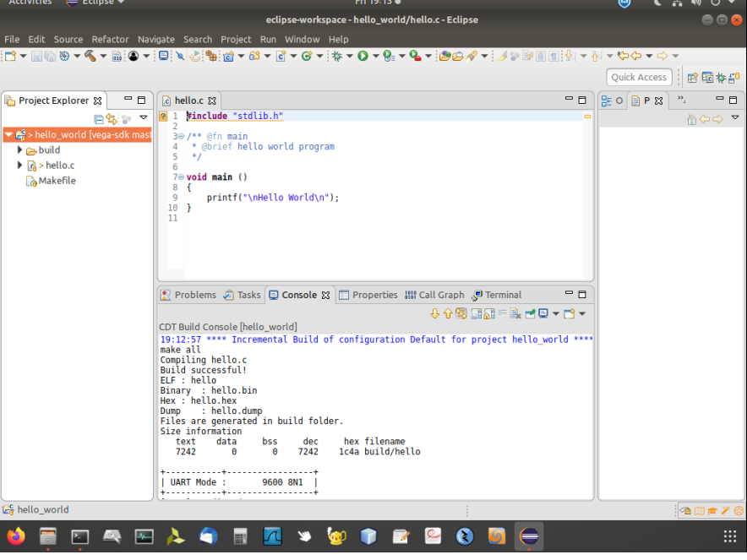Open the Navigate menu
This screenshot has height=560, width=747.
click(155, 40)
